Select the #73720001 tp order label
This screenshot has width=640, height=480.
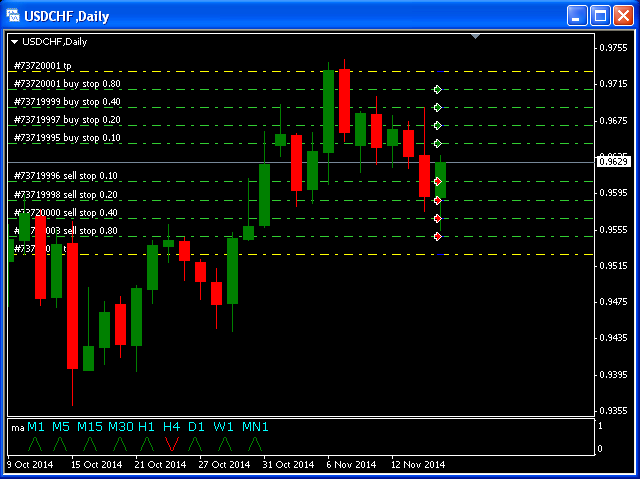click(x=43, y=66)
